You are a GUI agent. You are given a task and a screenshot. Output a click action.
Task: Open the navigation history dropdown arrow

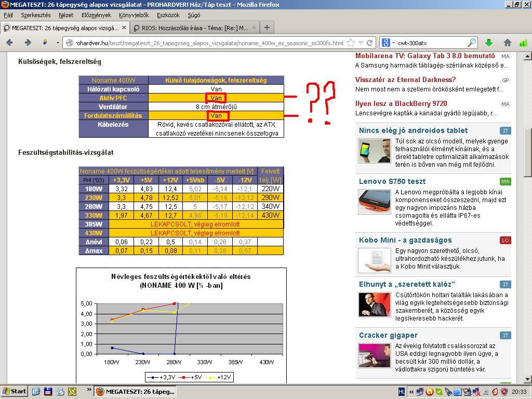(58, 43)
